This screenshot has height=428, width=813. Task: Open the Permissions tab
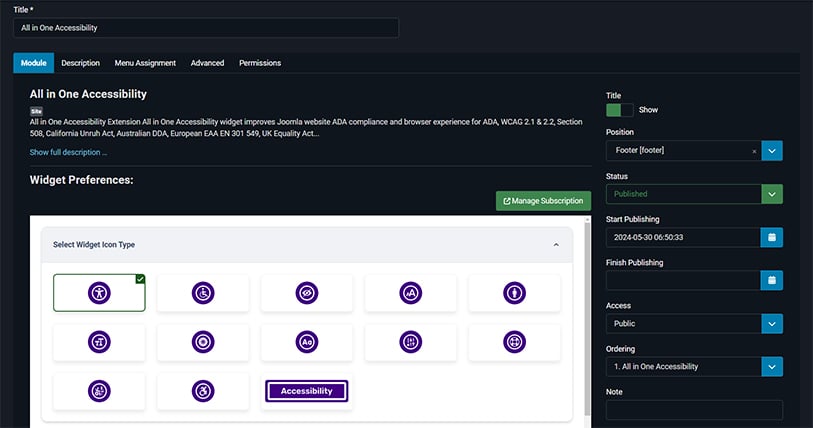coord(260,63)
